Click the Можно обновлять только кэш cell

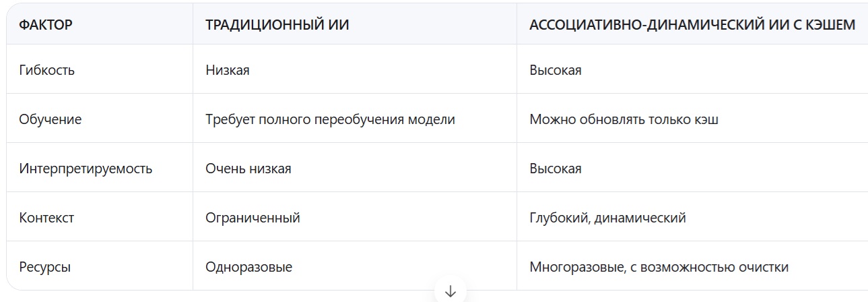[624, 119]
